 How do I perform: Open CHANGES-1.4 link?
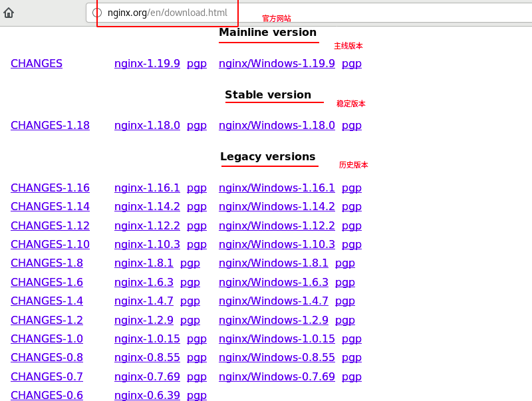pyautogui.click(x=47, y=301)
